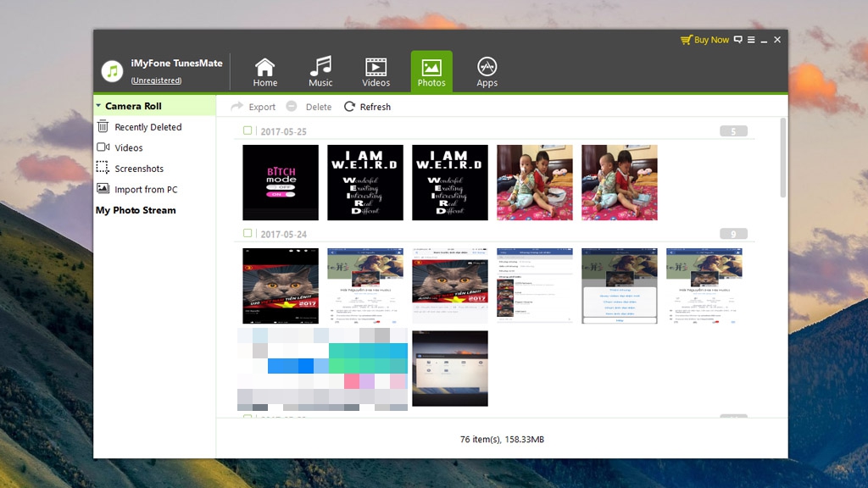Screen dimensions: 868x488
Task: Open the Home tab
Action: (x=265, y=72)
